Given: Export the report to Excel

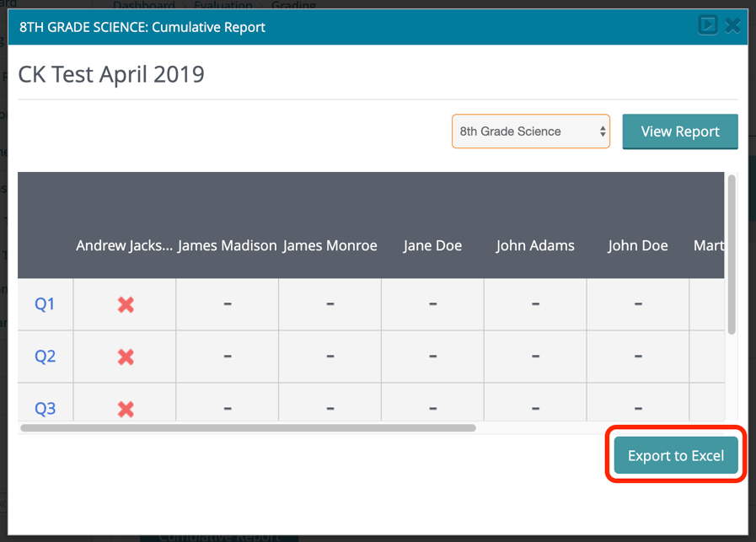Looking at the screenshot, I should coord(676,455).
